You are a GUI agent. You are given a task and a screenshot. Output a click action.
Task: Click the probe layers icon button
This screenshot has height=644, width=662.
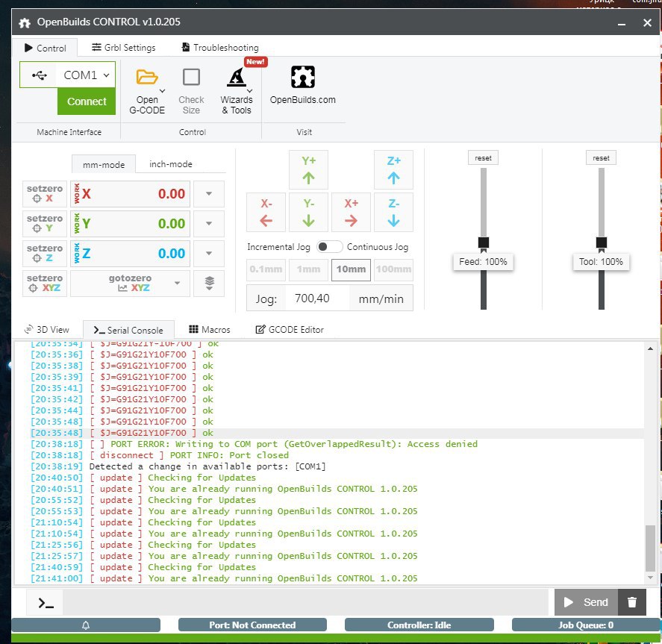(209, 283)
